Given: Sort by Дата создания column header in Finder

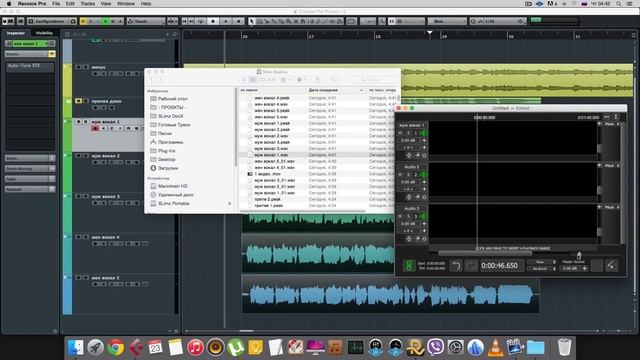Looking at the screenshot, I should 335,90.
